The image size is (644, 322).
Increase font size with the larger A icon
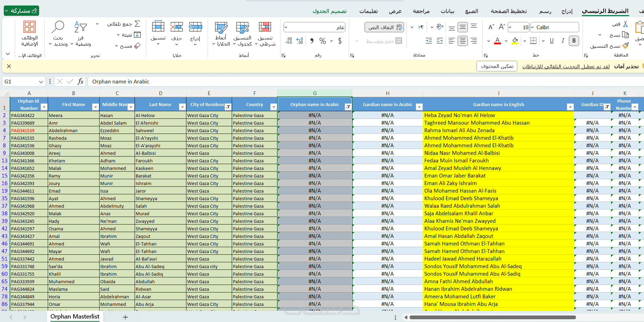point(502,27)
